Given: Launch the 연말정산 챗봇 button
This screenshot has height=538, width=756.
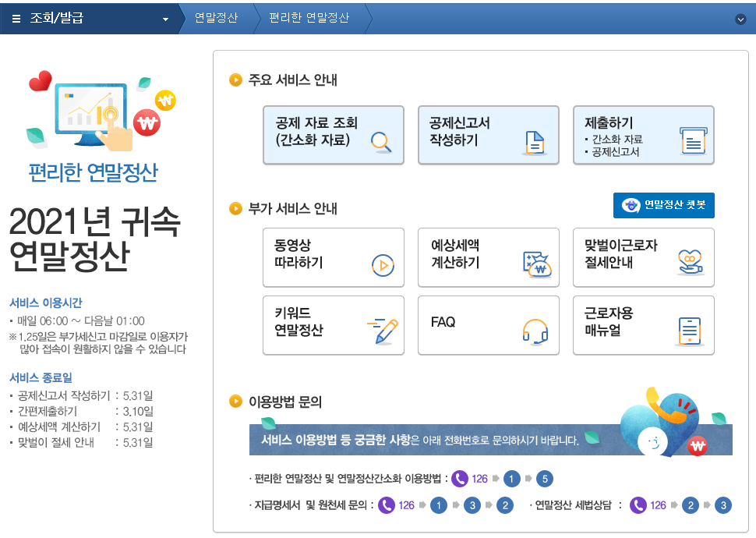Looking at the screenshot, I should coord(663,205).
